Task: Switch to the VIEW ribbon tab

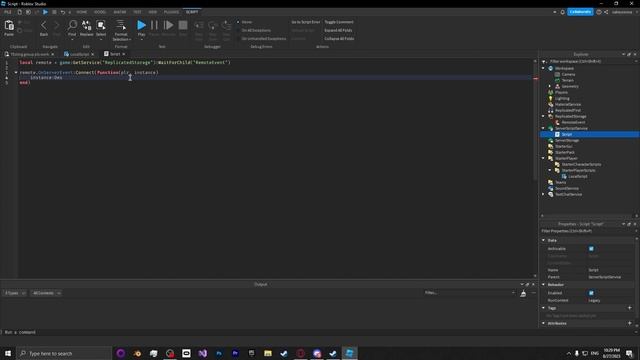Action: 153,12
